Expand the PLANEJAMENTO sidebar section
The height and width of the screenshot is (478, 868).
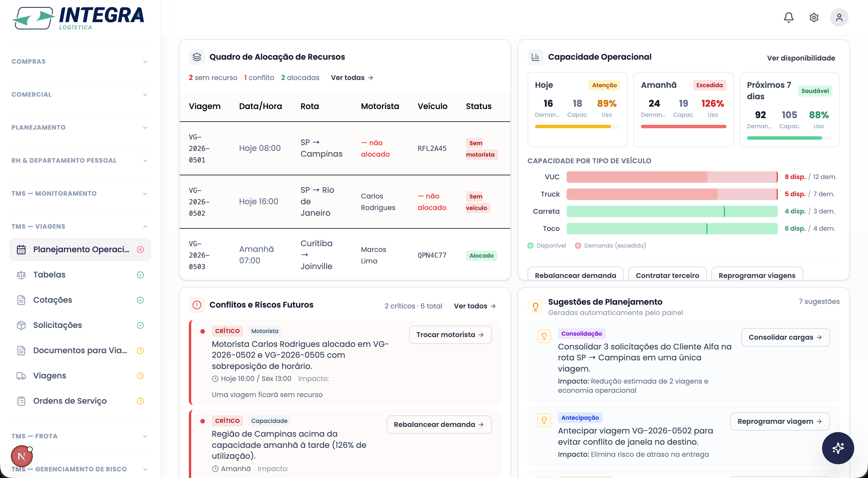point(80,127)
